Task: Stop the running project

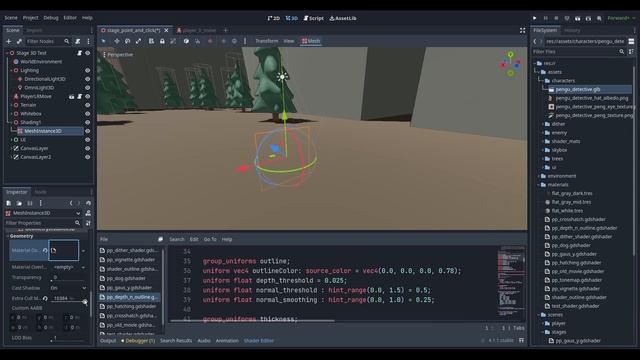Action: pos(556,18)
